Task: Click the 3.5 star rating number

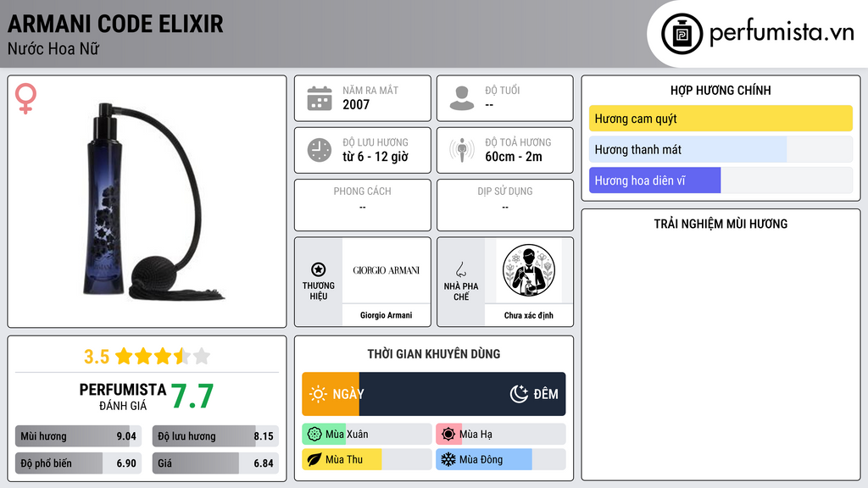Action: [x=97, y=357]
